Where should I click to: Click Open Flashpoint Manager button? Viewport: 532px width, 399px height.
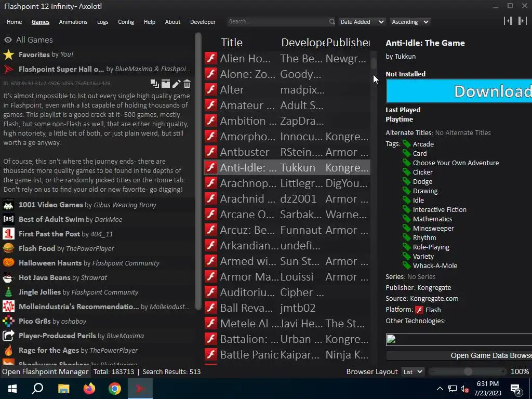45,372
